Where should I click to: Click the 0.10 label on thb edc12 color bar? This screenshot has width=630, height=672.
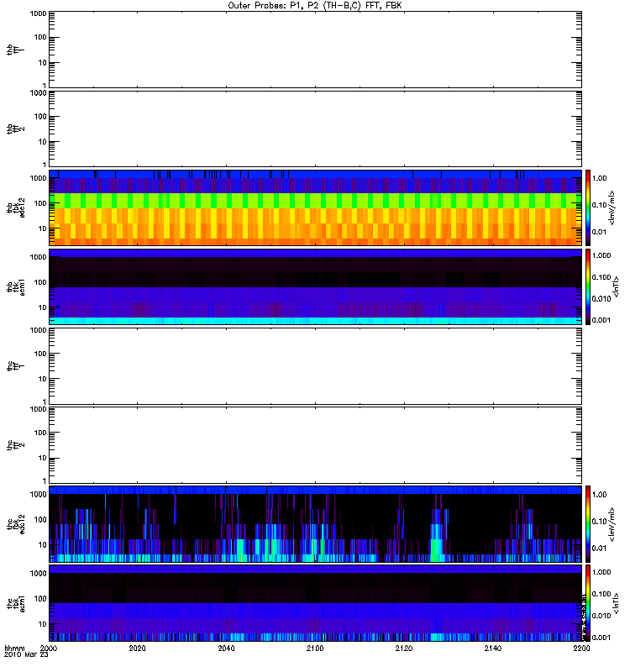[x=600, y=205]
